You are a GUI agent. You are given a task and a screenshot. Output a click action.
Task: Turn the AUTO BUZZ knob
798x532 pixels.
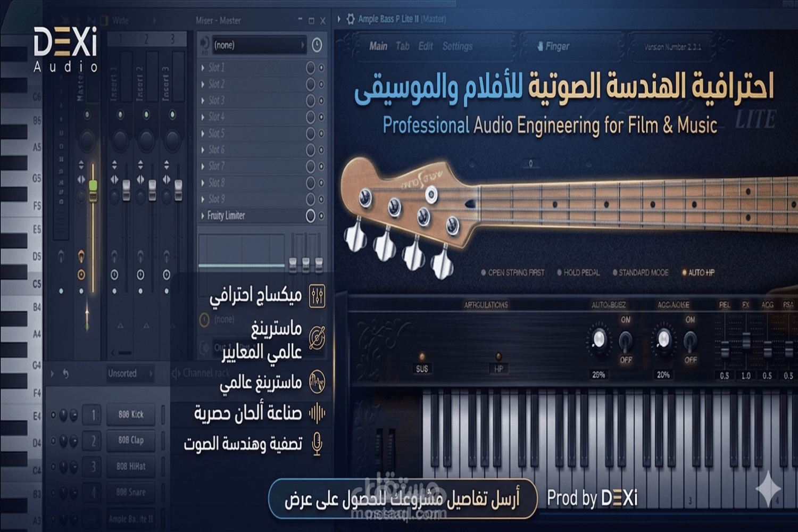pyautogui.click(x=598, y=339)
